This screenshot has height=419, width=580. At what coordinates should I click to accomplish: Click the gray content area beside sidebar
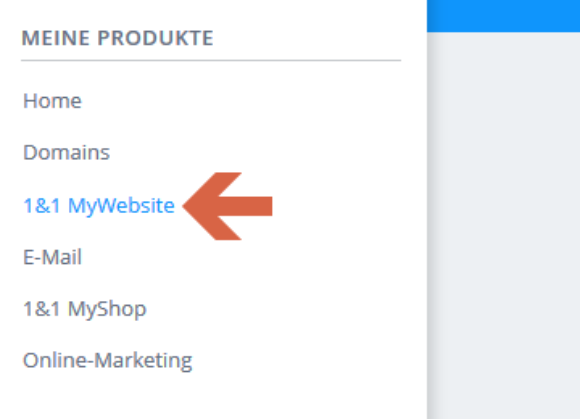pyautogui.click(x=505, y=226)
